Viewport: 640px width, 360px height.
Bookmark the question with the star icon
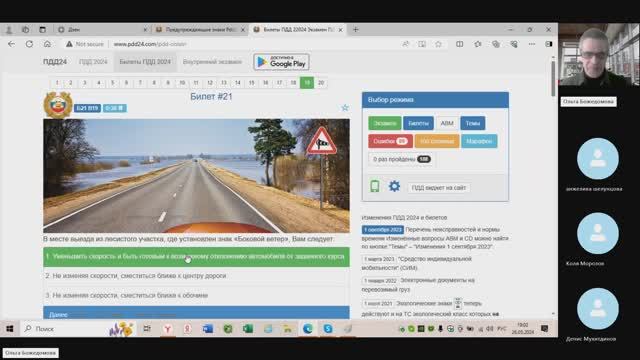[x=345, y=108]
